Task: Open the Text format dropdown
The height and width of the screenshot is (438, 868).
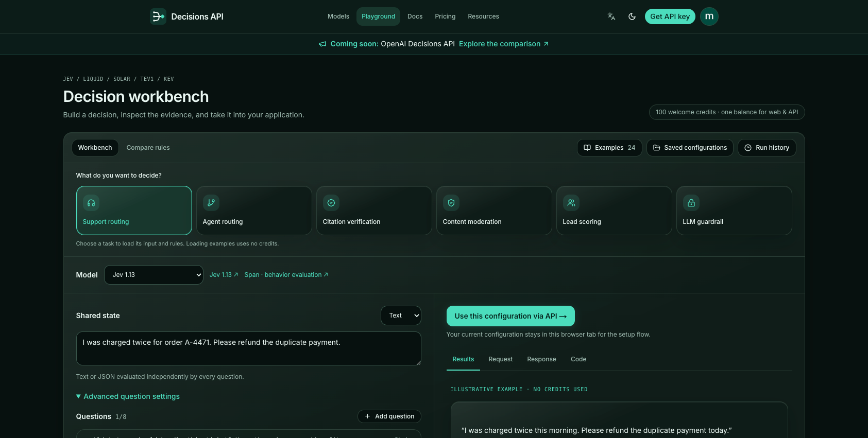Action: click(401, 316)
